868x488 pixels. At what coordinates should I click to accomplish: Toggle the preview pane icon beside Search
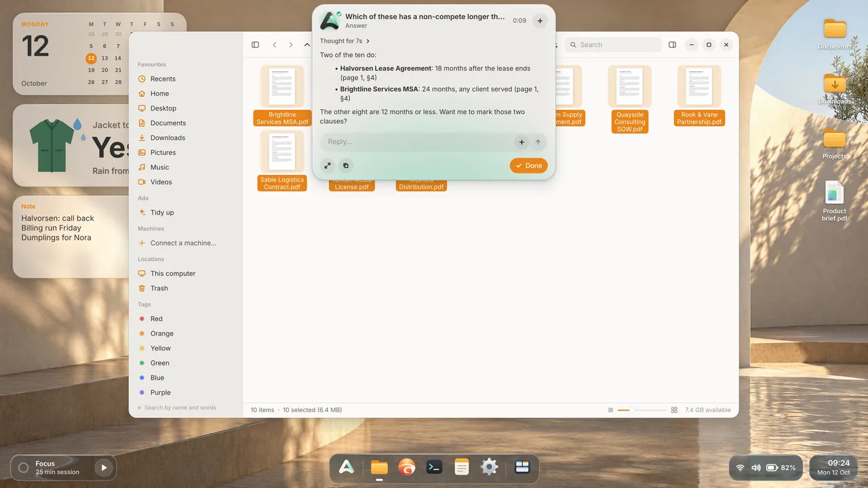[672, 45]
